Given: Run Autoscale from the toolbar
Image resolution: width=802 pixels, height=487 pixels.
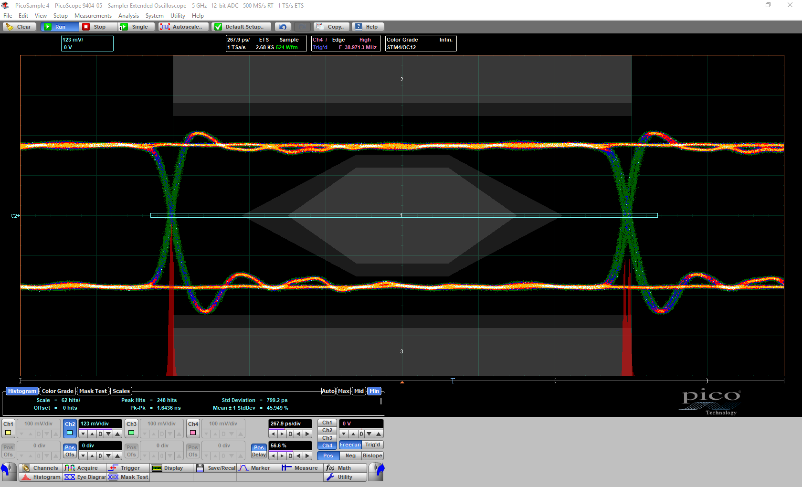Looking at the screenshot, I should (184, 27).
